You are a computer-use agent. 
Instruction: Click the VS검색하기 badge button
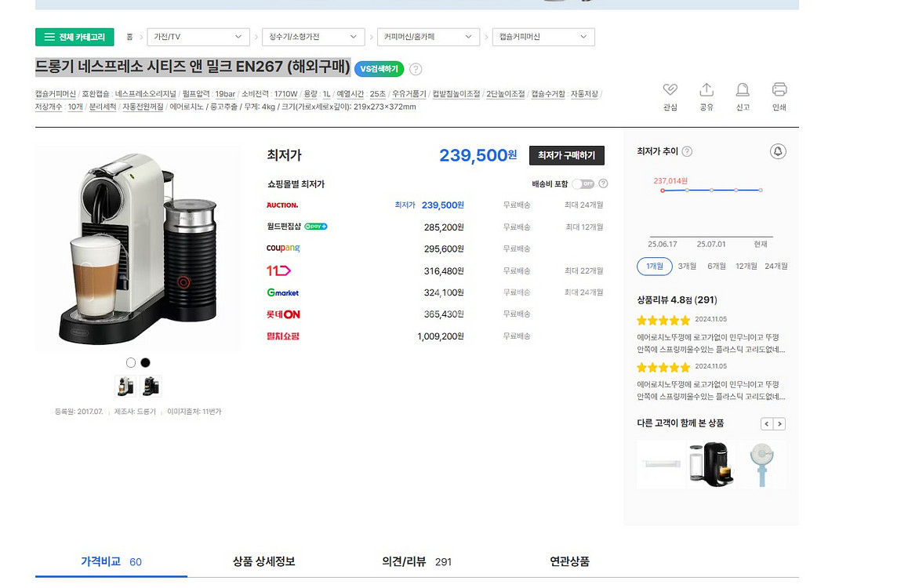pyautogui.click(x=380, y=69)
